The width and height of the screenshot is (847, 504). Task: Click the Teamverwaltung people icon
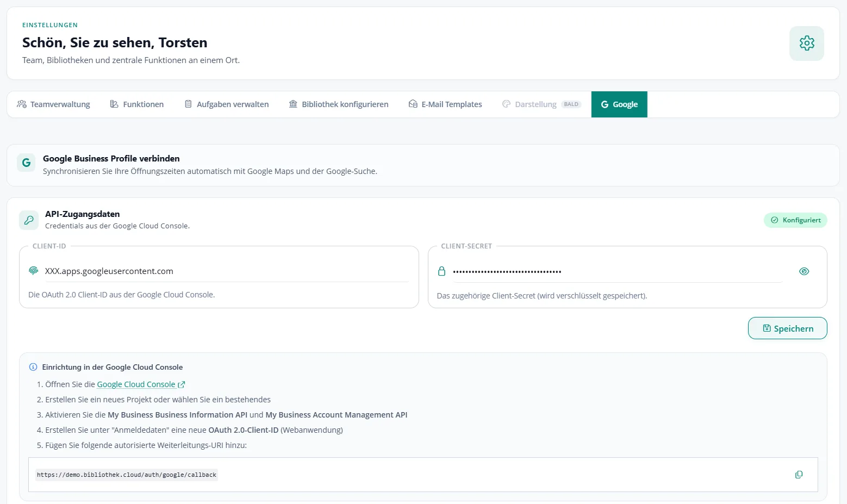point(22,104)
